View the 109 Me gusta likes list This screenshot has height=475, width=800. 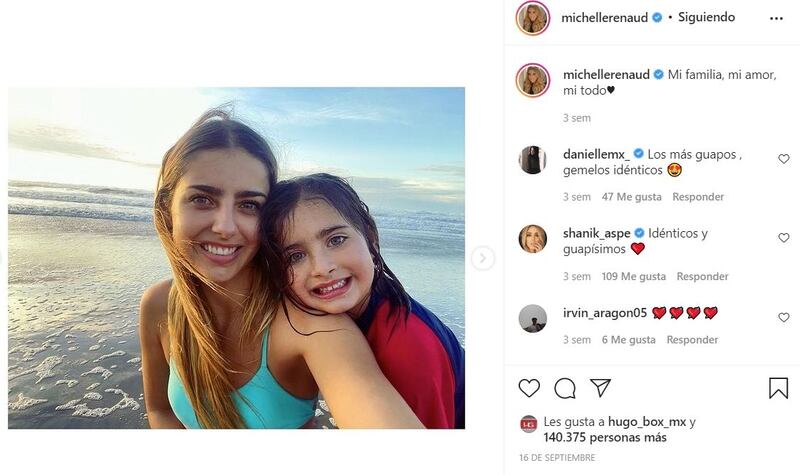[633, 276]
